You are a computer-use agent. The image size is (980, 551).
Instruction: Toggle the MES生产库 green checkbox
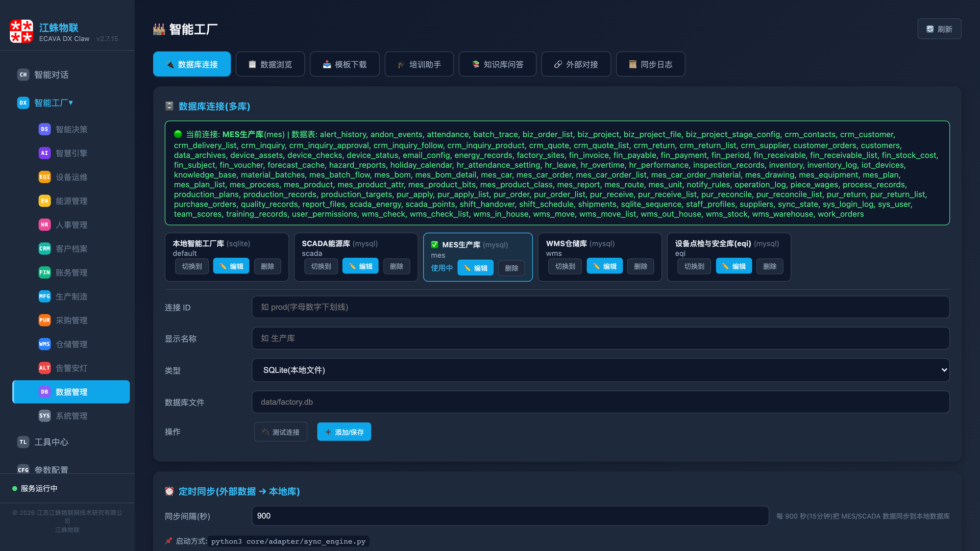(x=434, y=245)
